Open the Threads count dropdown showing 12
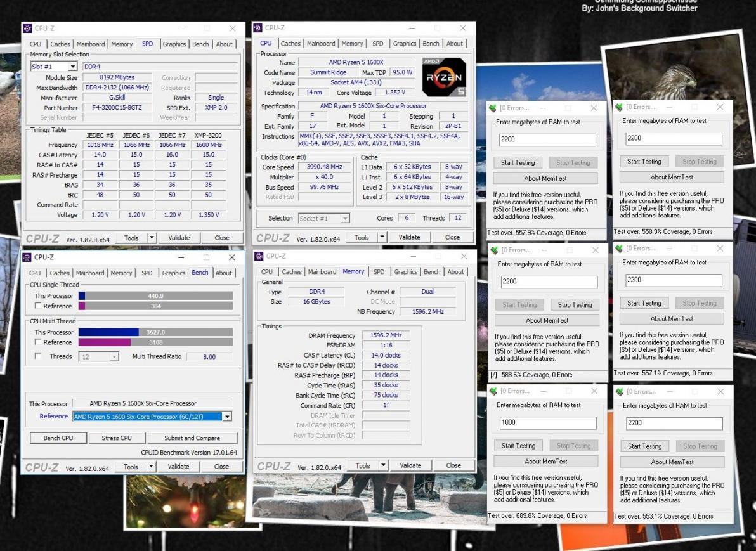Screen dimensions: 756x551 pos(114,357)
